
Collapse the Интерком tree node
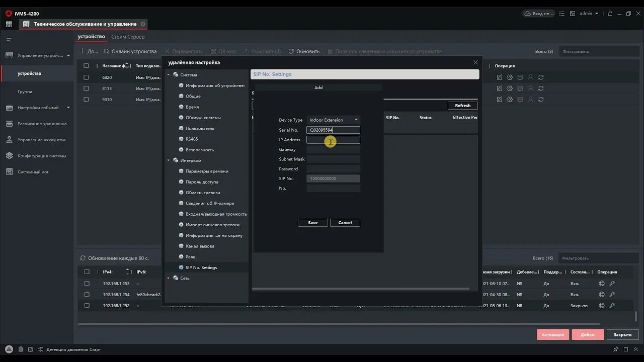click(169, 160)
